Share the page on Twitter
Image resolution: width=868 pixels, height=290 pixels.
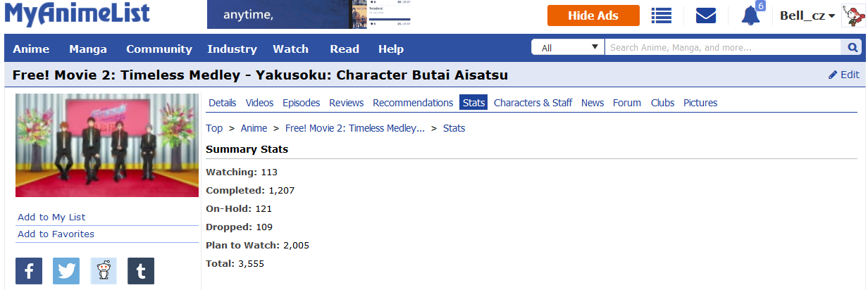pos(66,271)
